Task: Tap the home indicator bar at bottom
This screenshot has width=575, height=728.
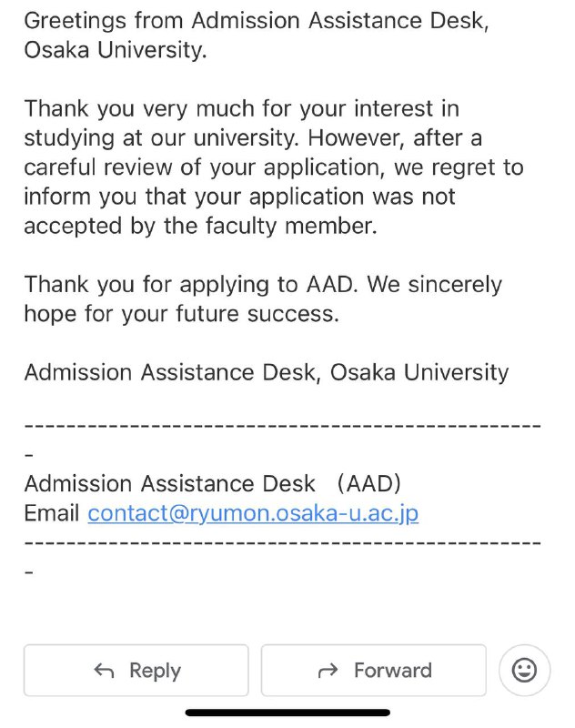Action: 287,713
